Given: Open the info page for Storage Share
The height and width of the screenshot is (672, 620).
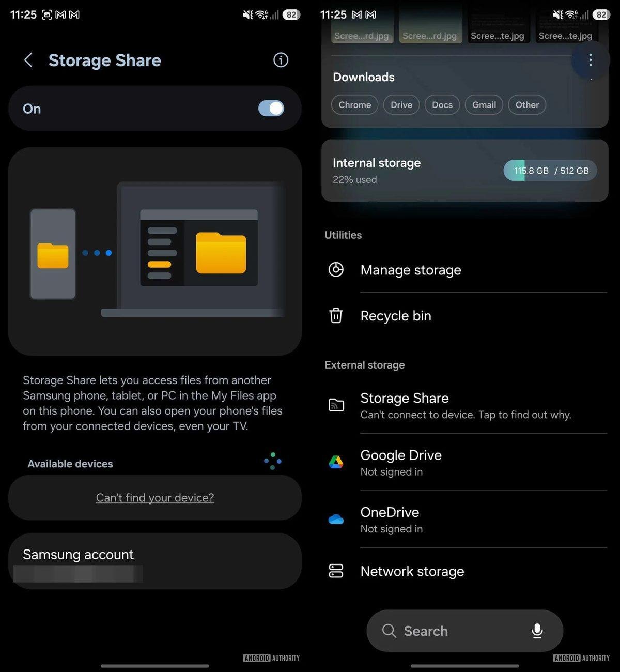Looking at the screenshot, I should (281, 60).
